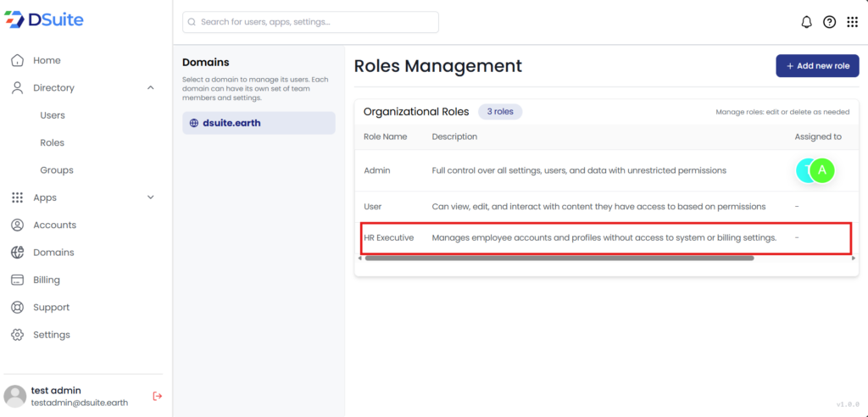Click the horizontal scrollbar under roles table
868x417 pixels.
[558, 259]
